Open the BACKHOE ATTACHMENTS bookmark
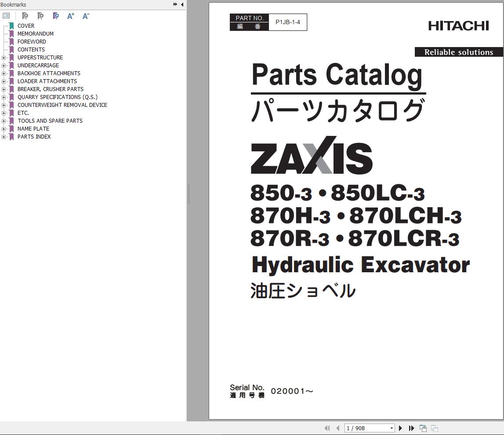 49,73
